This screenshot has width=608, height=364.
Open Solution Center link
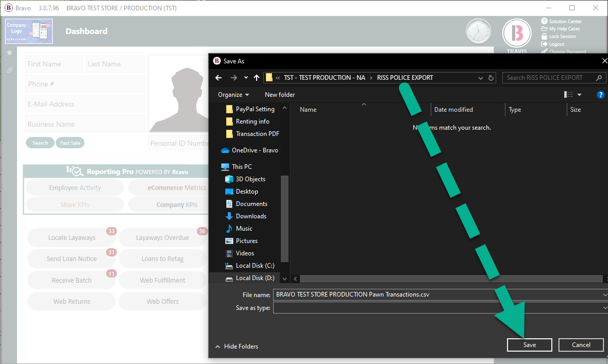point(562,21)
